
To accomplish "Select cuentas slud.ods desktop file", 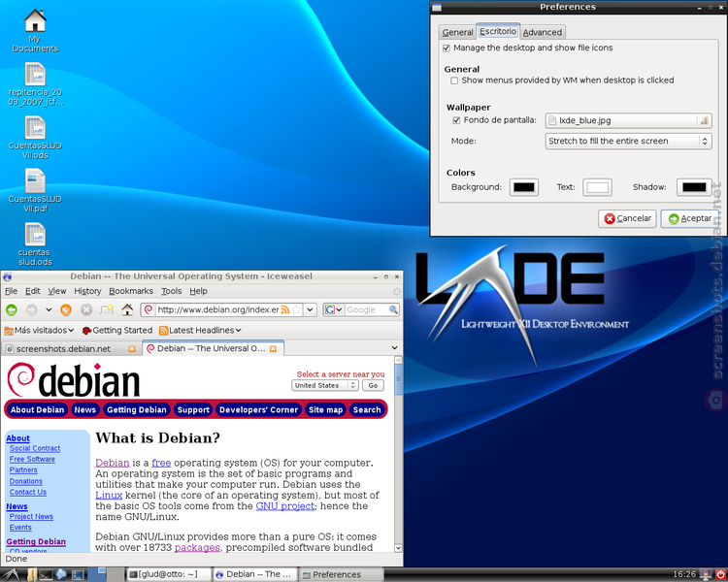I will click(35, 244).
